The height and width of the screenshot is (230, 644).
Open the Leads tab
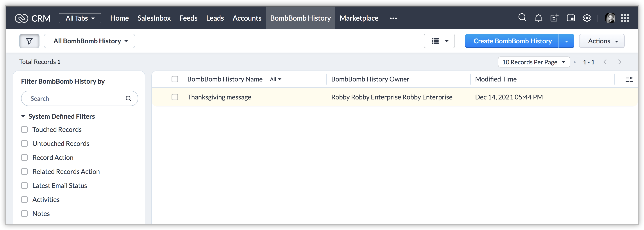[x=215, y=18]
